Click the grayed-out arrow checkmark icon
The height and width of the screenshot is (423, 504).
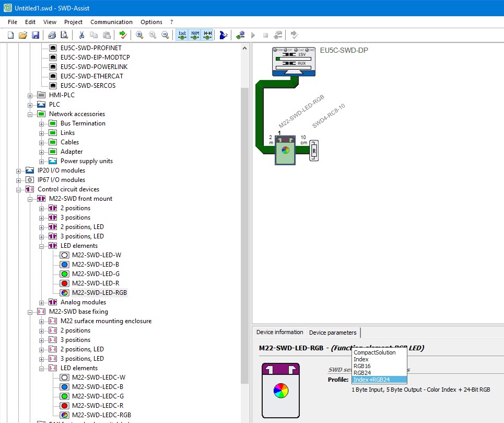pyautogui.click(x=294, y=35)
